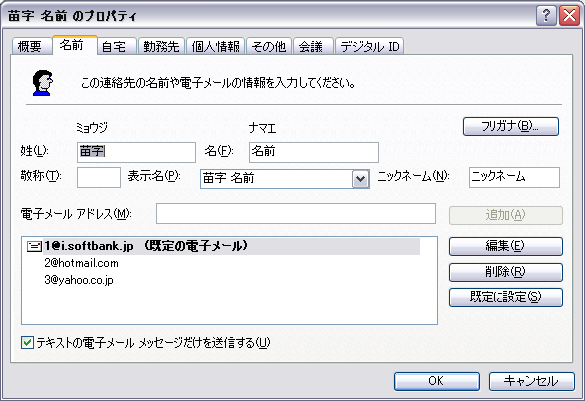The height and width of the screenshot is (401, 585).
Task: Focus the ニックネーム(N) input field
Action: pyautogui.click(x=514, y=177)
